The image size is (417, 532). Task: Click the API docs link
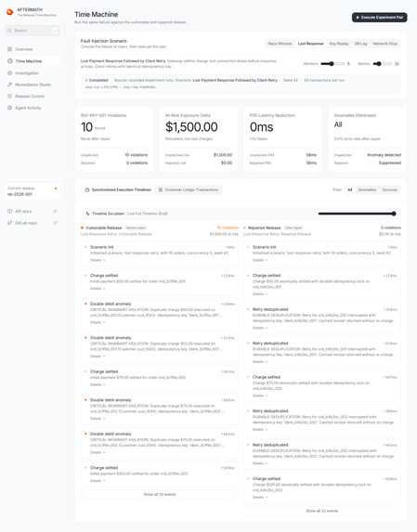click(x=33, y=211)
